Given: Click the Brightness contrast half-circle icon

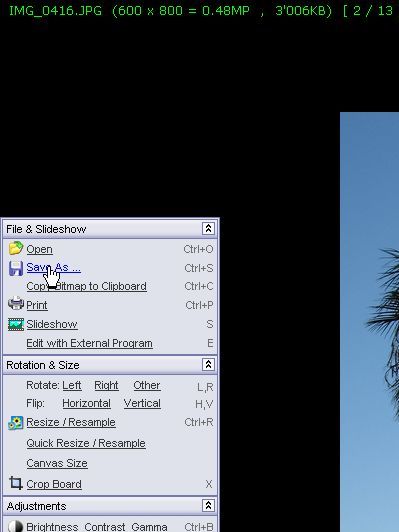Looking at the screenshot, I should [x=16, y=526].
